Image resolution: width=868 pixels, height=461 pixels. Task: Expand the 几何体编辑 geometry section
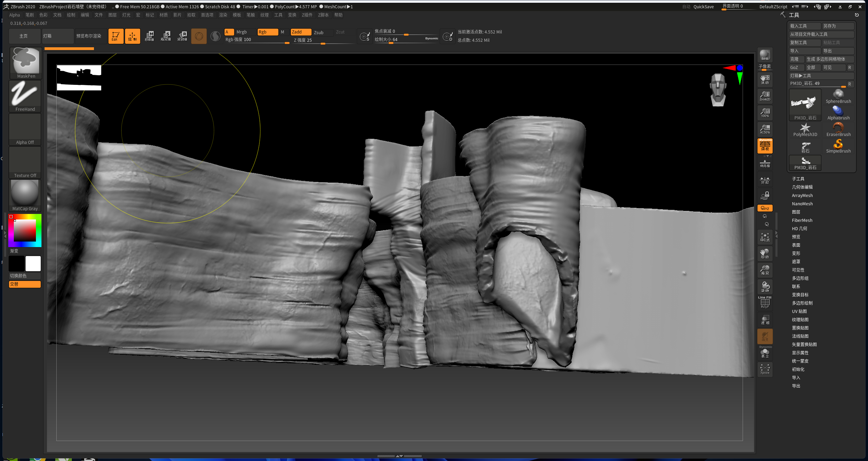(x=802, y=187)
